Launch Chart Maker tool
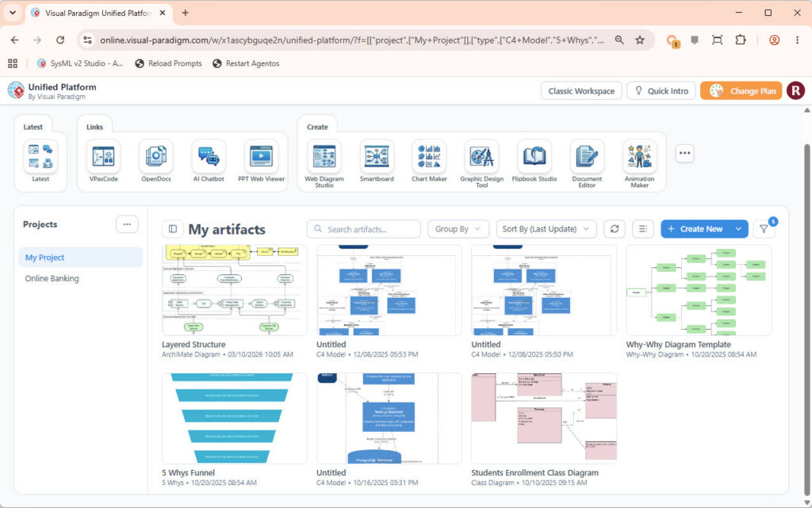Viewport: 812px width, 508px height. click(429, 156)
